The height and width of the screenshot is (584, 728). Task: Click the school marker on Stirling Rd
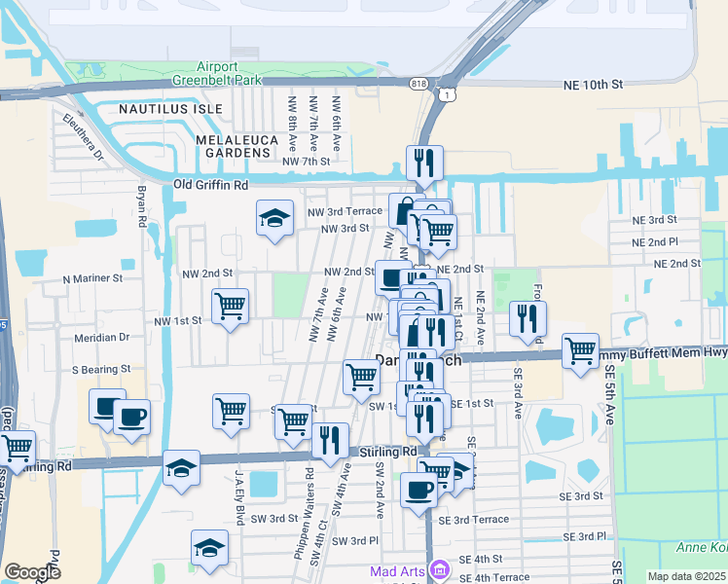pyautogui.click(x=182, y=467)
